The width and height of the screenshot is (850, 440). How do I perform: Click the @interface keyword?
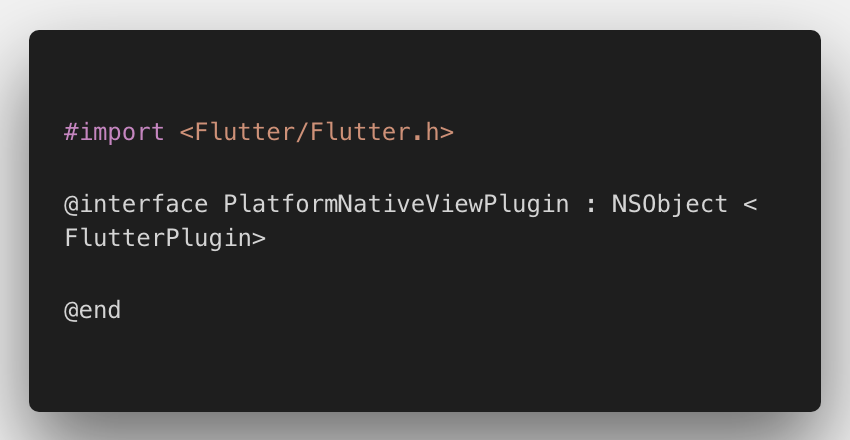[x=136, y=204]
